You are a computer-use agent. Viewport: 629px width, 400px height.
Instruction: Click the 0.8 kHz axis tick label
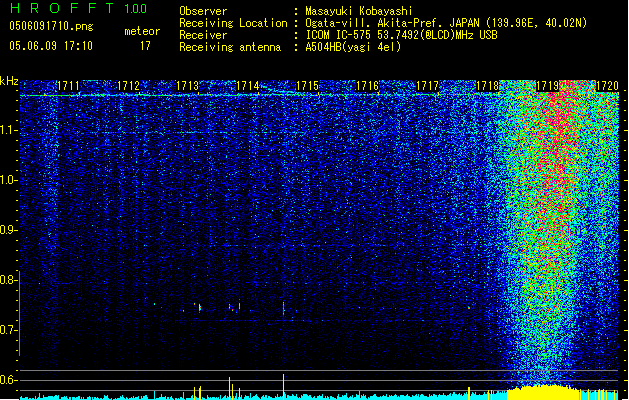tap(8, 280)
